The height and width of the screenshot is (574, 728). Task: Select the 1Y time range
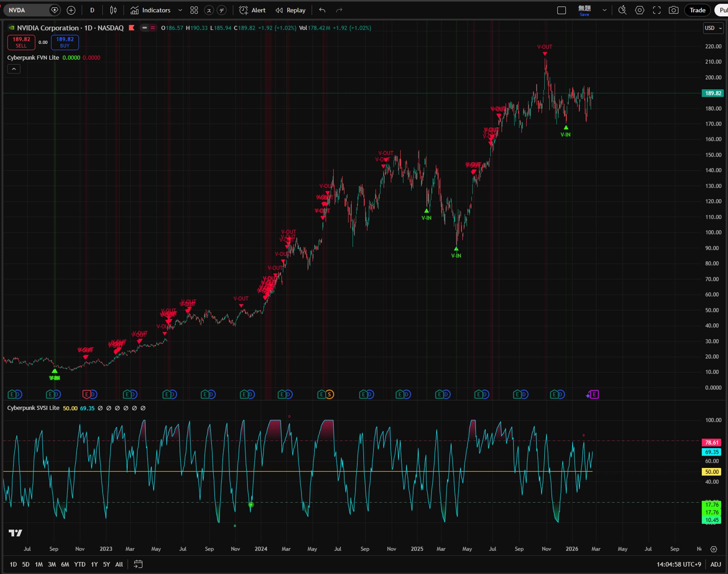(x=94, y=564)
